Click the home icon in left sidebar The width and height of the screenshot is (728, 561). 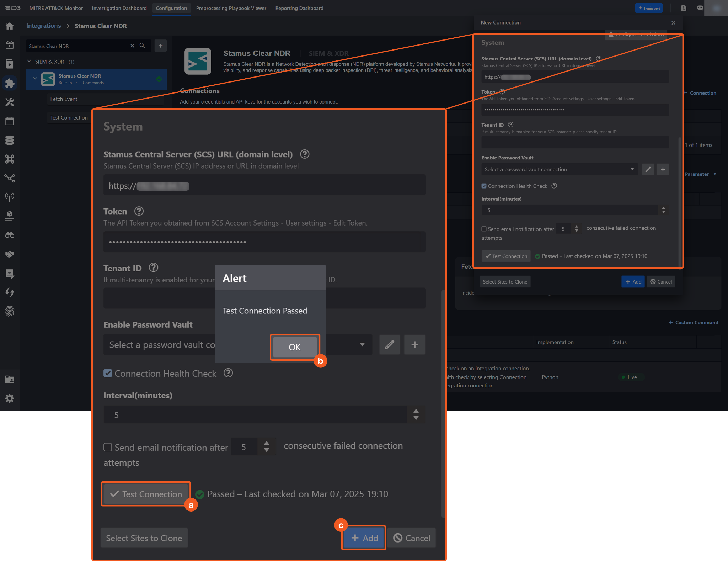tap(10, 26)
